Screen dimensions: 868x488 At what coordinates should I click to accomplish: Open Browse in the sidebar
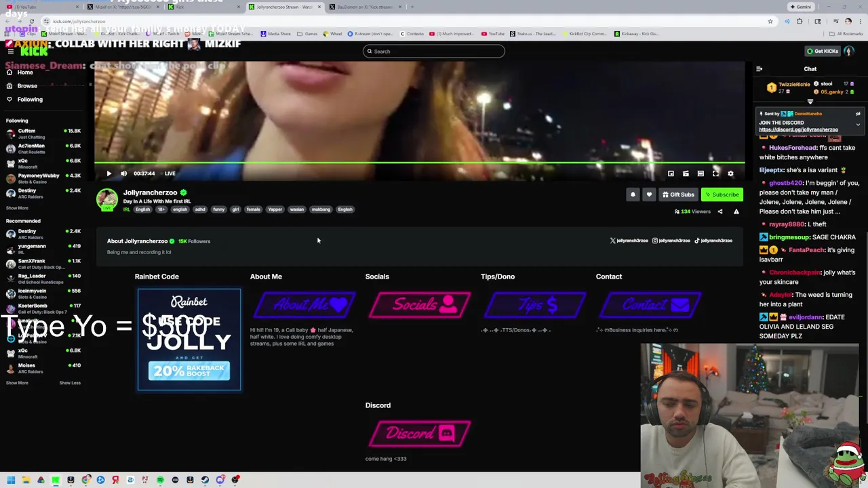(x=26, y=86)
